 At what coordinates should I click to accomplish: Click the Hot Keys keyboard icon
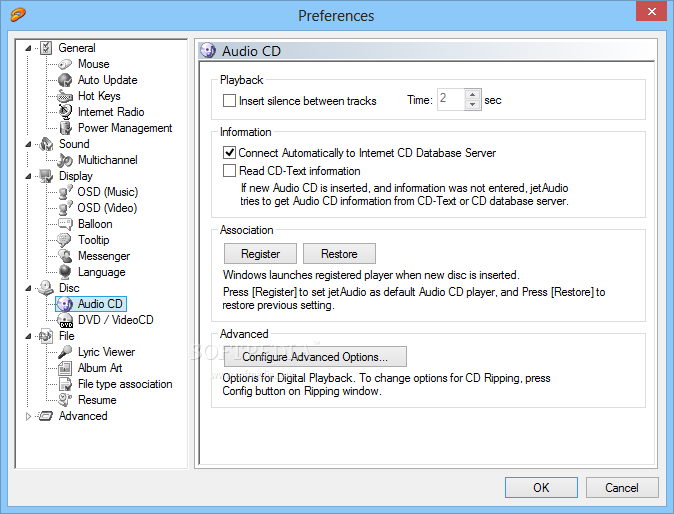(x=65, y=96)
